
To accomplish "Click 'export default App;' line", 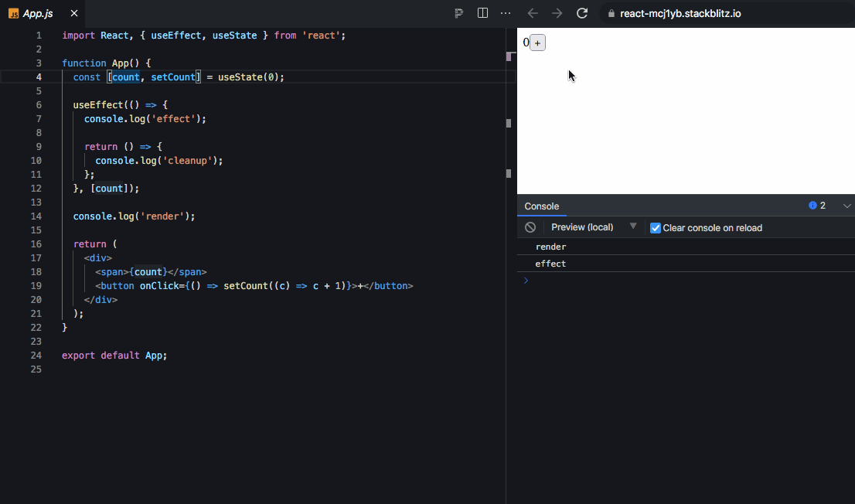I will (x=114, y=355).
